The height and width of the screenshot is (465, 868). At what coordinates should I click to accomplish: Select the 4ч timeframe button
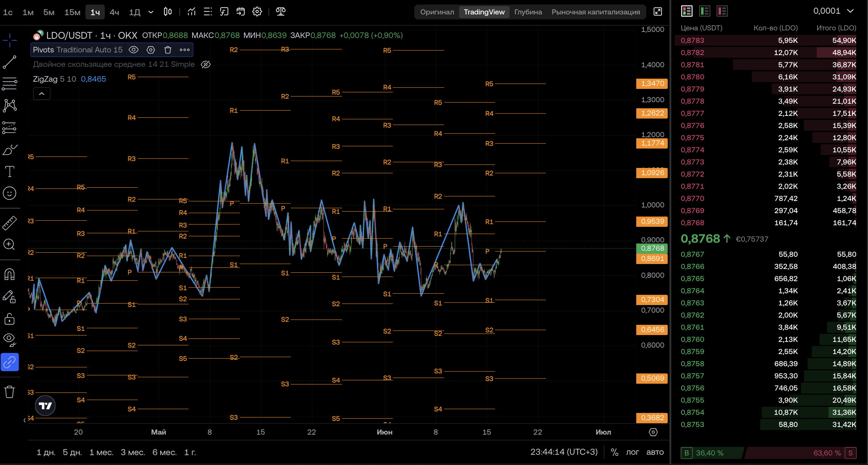[114, 12]
